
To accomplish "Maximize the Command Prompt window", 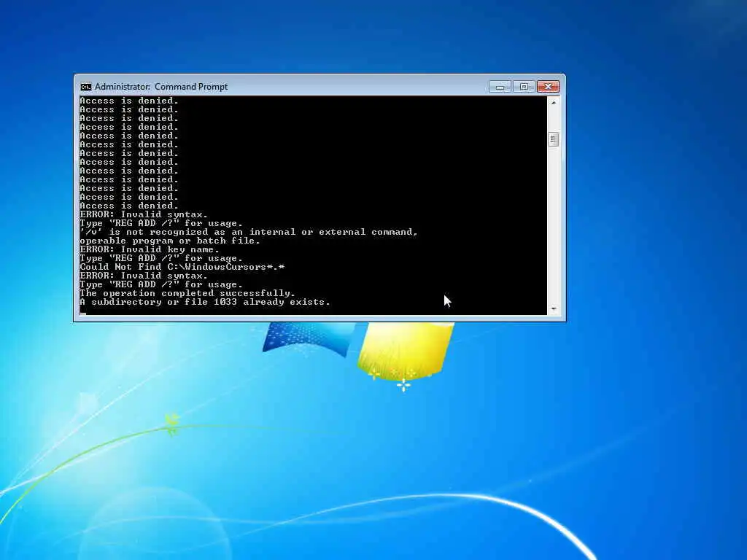I will coord(524,87).
